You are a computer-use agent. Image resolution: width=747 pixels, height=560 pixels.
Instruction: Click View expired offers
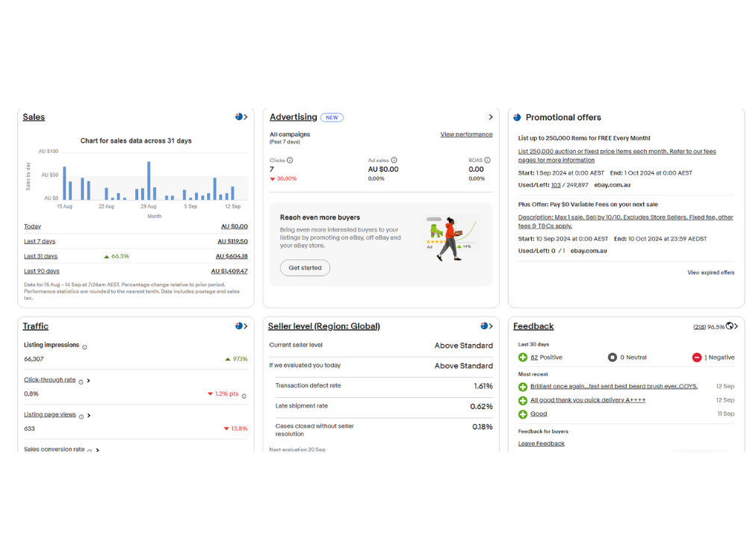710,273
